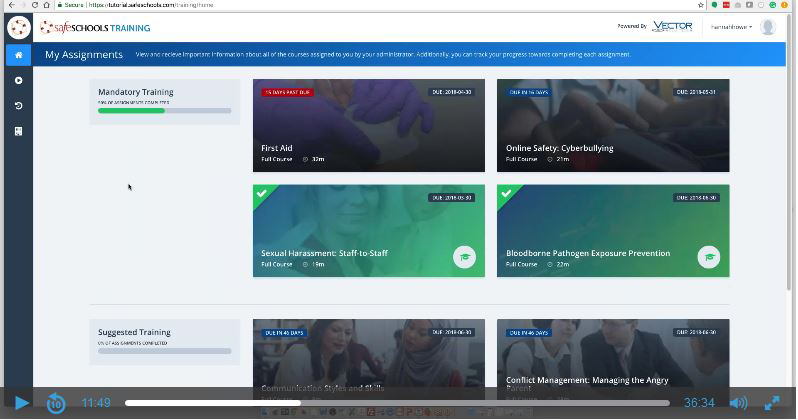Click the Suggested Training progress bar
Screen dimensions: 798x420
coord(164,351)
